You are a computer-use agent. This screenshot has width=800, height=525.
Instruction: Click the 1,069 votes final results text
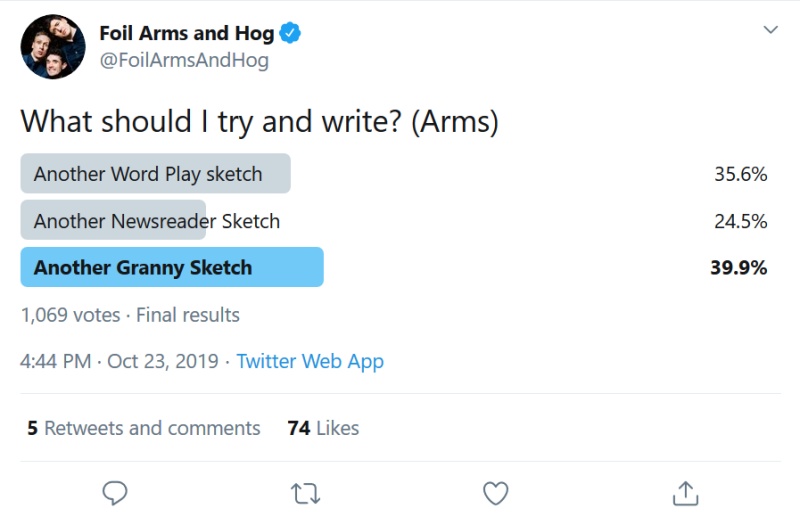130,315
